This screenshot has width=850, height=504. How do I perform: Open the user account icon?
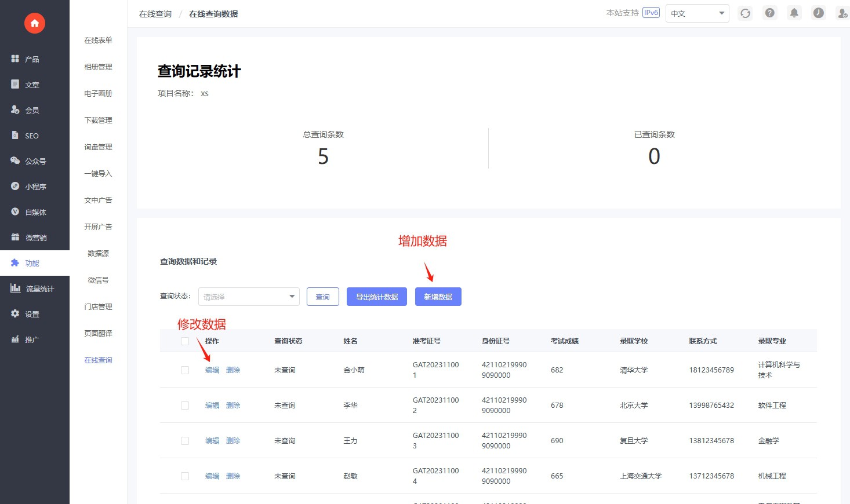point(842,13)
